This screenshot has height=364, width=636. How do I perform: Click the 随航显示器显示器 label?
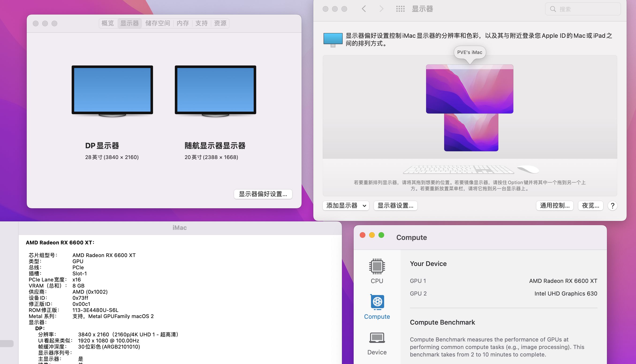tap(215, 146)
